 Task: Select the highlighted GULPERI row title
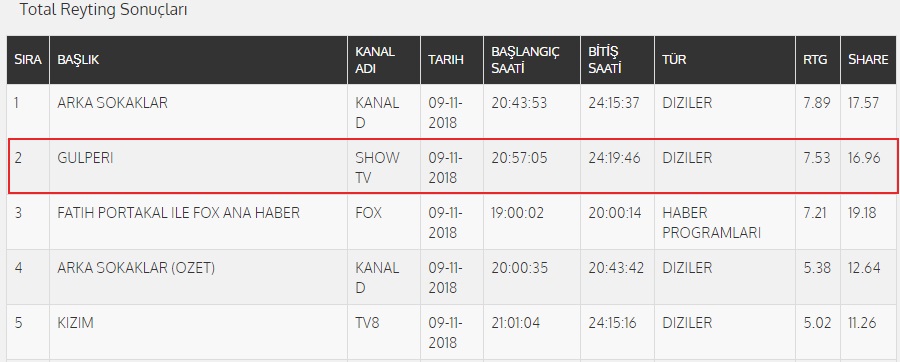click(85, 158)
